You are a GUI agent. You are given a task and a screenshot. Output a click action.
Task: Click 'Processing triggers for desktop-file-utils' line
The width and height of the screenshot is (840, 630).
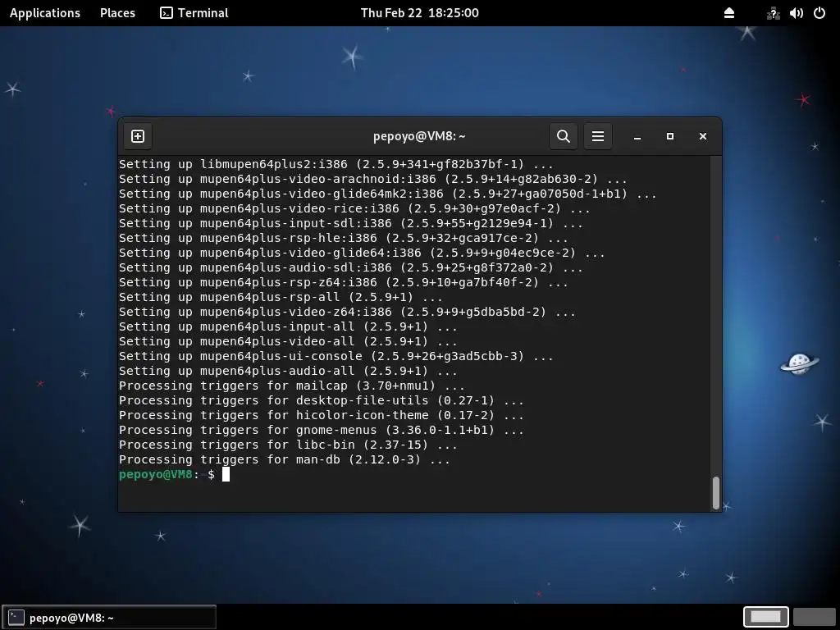[322, 400]
